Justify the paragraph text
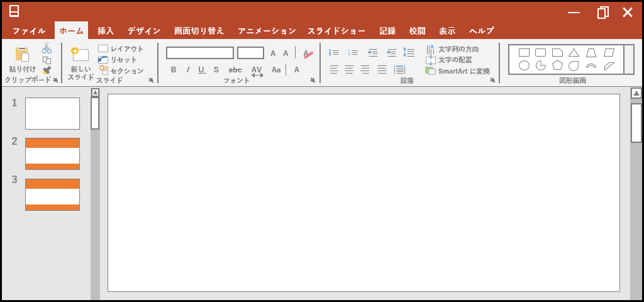Viewport: 644px width, 302px height. pyautogui.click(x=382, y=70)
